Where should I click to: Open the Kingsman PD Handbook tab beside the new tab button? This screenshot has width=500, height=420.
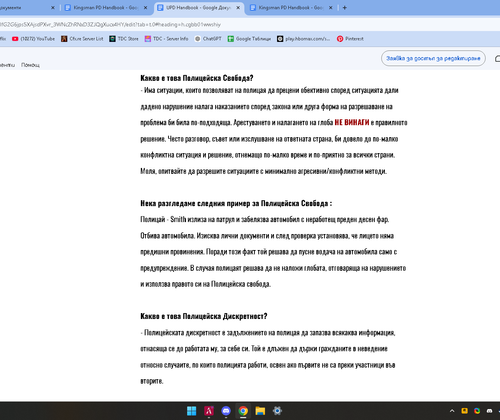point(291,8)
